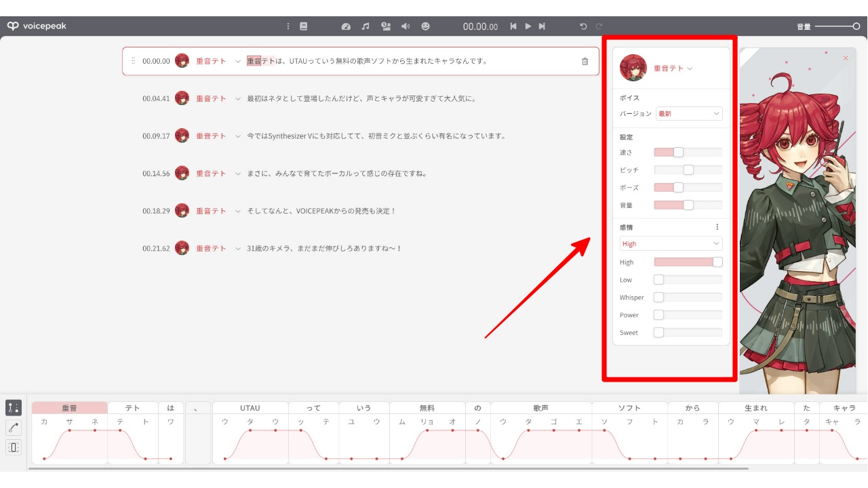This screenshot has height=488, width=868.
Task: Expand narrator dropdown on the 00.04.41 line
Action: (238, 99)
